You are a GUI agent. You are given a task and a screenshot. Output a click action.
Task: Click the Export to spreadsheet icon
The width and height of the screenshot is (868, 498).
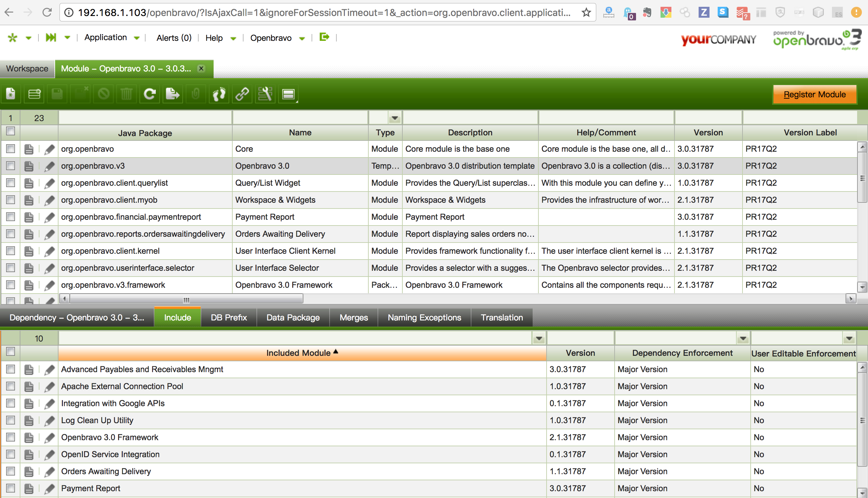tap(172, 94)
